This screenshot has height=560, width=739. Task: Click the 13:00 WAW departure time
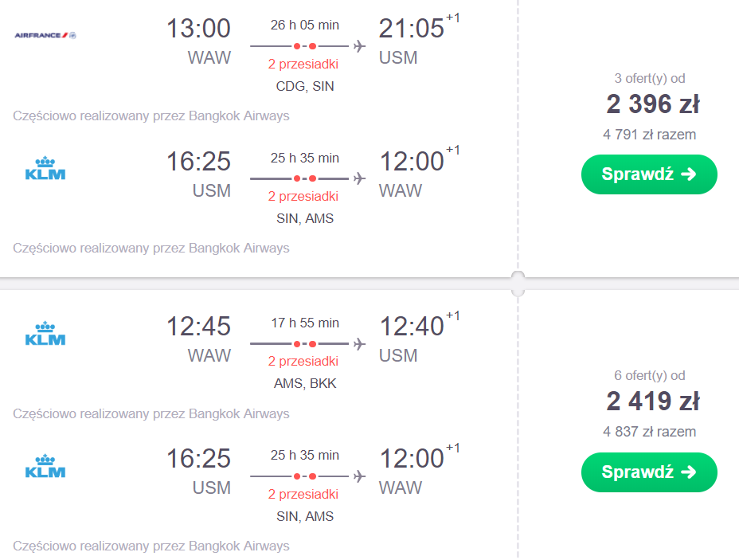tap(198, 29)
